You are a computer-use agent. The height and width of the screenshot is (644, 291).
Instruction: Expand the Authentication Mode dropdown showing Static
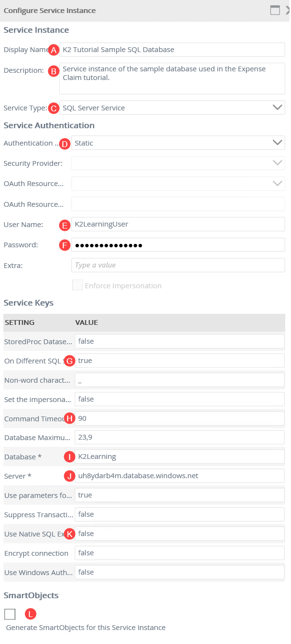pyautogui.click(x=178, y=143)
